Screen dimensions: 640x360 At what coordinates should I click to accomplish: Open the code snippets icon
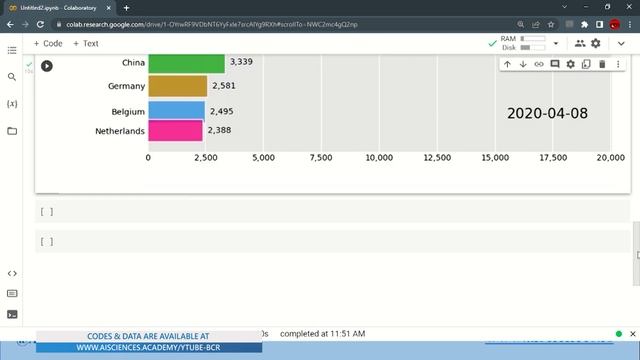coord(12,273)
